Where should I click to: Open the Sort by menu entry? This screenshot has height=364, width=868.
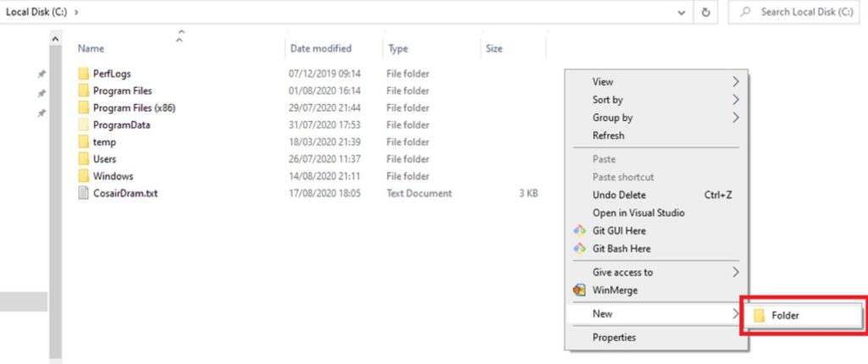657,100
